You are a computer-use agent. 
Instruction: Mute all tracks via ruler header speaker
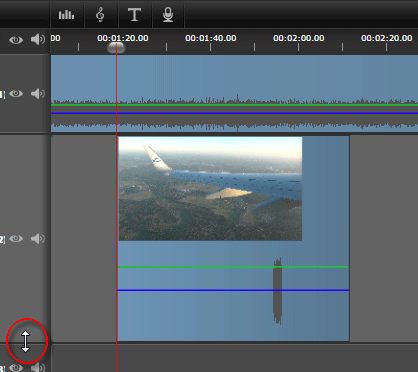pos(38,39)
